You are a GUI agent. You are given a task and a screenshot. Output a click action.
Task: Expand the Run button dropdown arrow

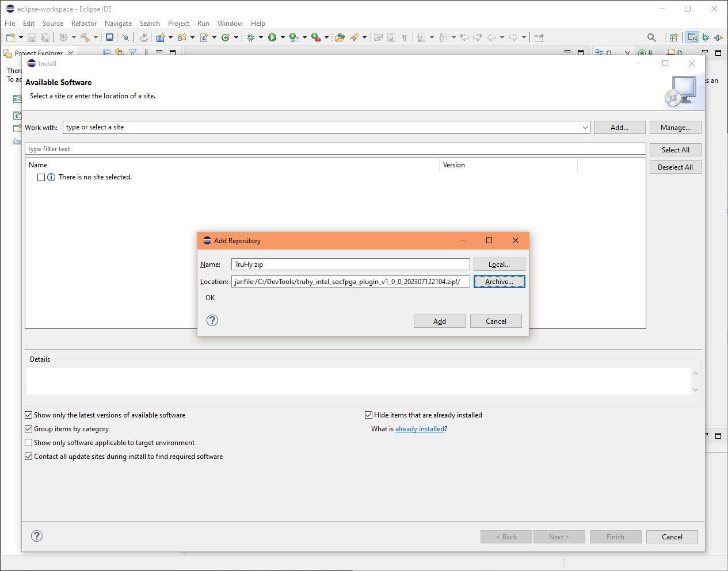(283, 37)
